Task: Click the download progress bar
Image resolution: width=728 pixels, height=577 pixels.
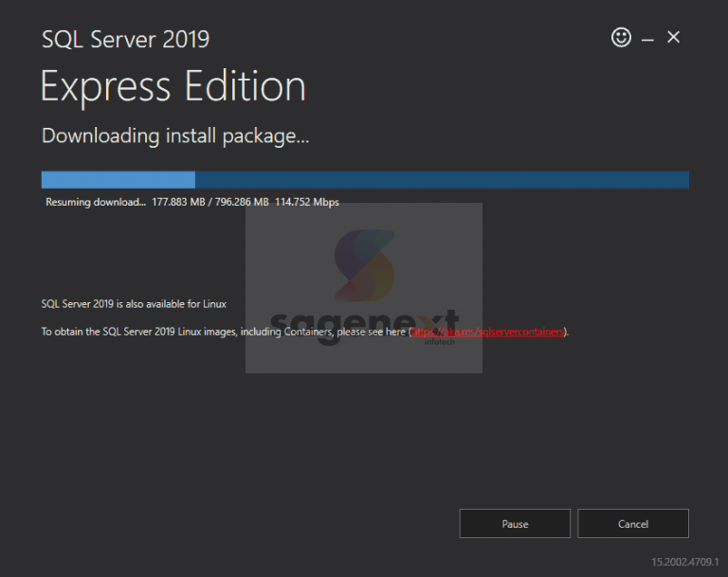Action: click(365, 180)
